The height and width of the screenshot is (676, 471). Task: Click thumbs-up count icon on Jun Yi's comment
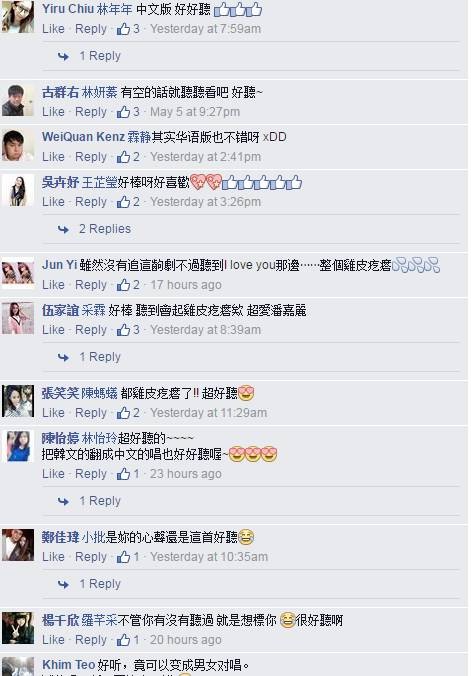click(123, 285)
